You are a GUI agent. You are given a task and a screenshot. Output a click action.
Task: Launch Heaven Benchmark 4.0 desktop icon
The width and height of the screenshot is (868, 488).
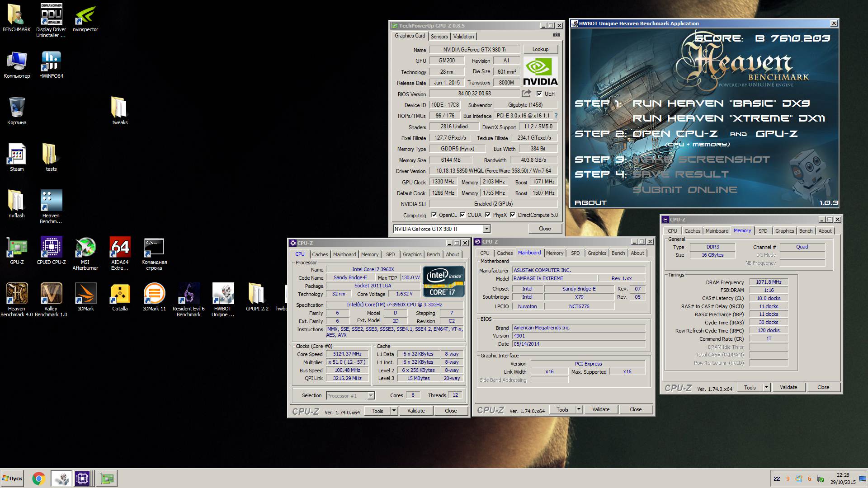click(x=17, y=300)
